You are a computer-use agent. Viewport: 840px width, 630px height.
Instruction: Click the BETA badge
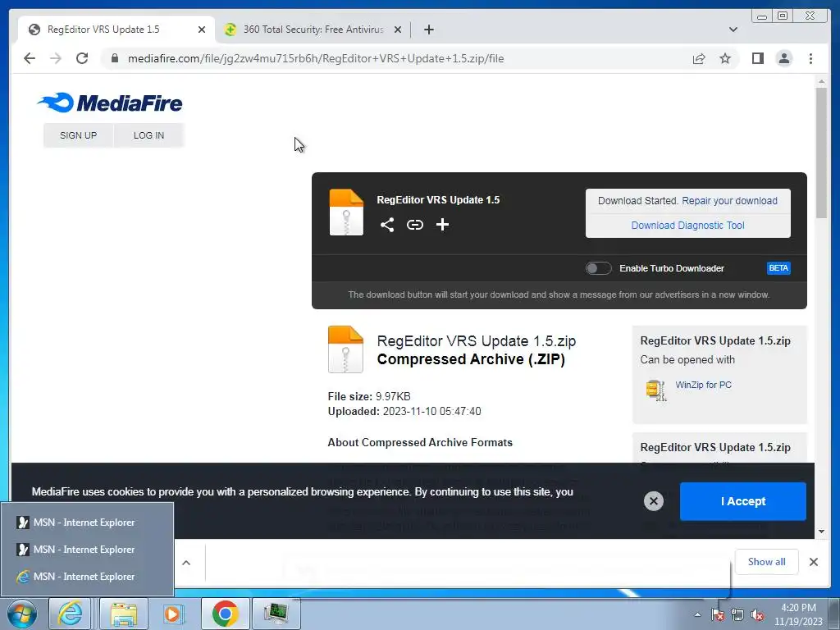(778, 268)
